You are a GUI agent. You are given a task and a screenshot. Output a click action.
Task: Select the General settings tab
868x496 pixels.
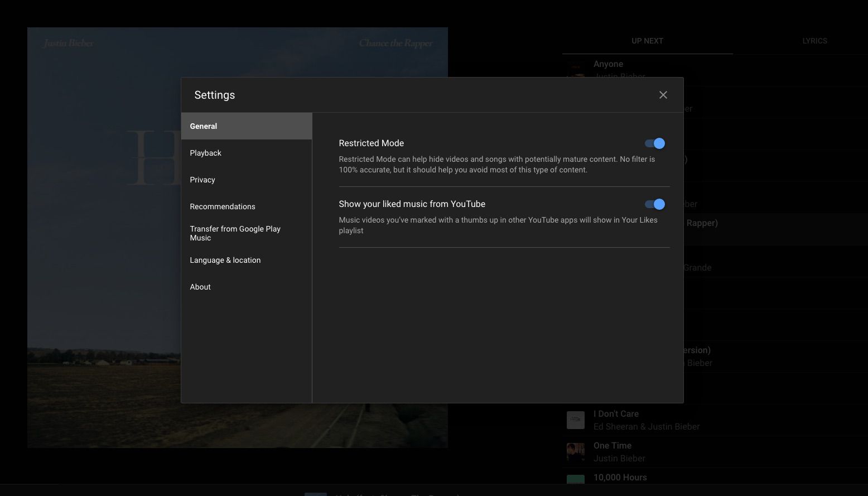click(x=246, y=126)
